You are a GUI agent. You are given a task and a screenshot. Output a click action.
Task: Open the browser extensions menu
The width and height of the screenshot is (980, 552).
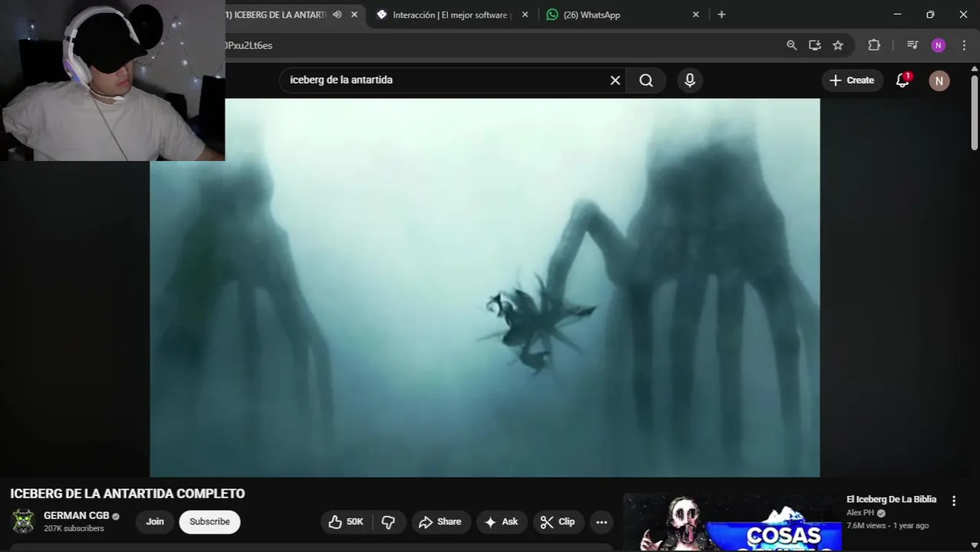874,45
